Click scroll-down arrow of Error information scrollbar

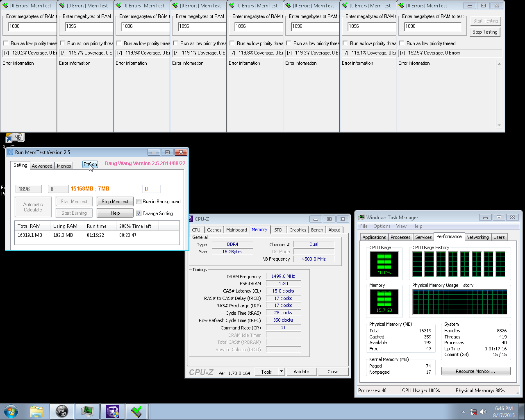(x=499, y=125)
